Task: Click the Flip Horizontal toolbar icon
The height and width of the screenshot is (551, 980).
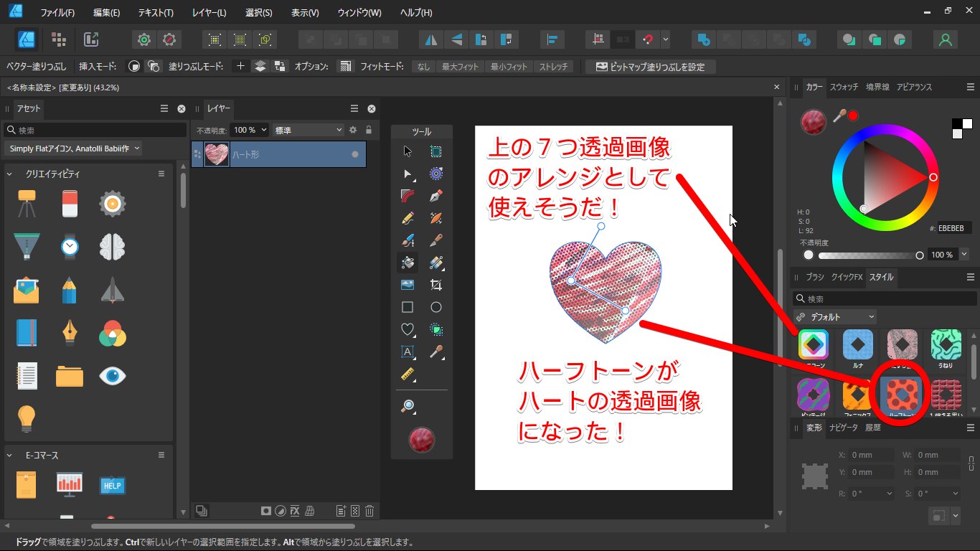Action: pos(431,39)
